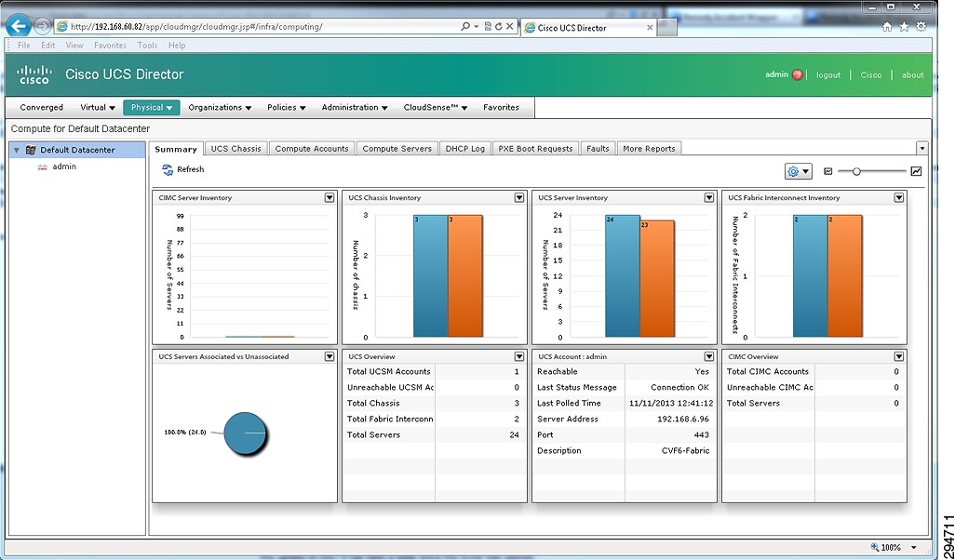Open the dashboard settings gear dropdown
Image resolution: width=955 pixels, height=560 pixels.
[x=799, y=172]
